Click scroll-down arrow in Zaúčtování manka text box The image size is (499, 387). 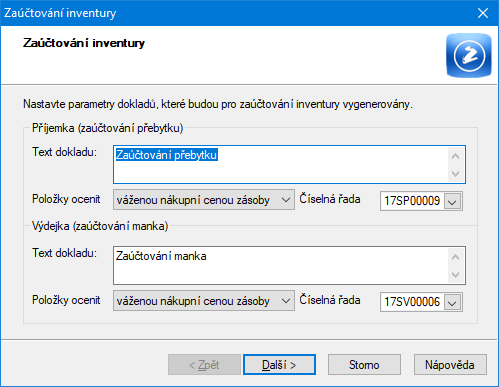click(x=455, y=274)
